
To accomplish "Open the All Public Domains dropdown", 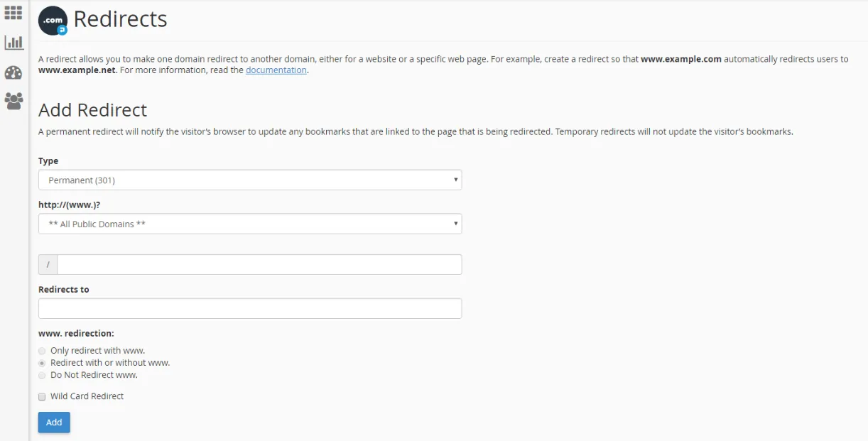I will 249,224.
